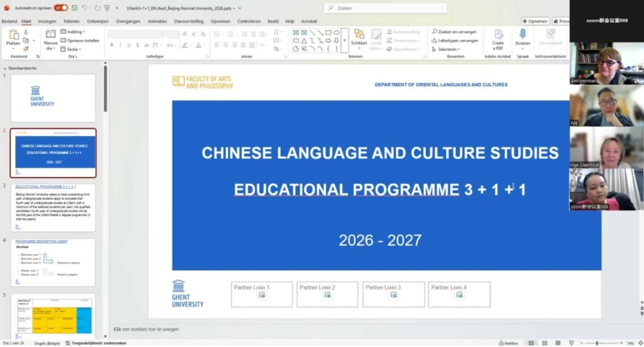Screen dimensions: 644x347
Task: Open the Sectie dropdown
Action: 71,49
